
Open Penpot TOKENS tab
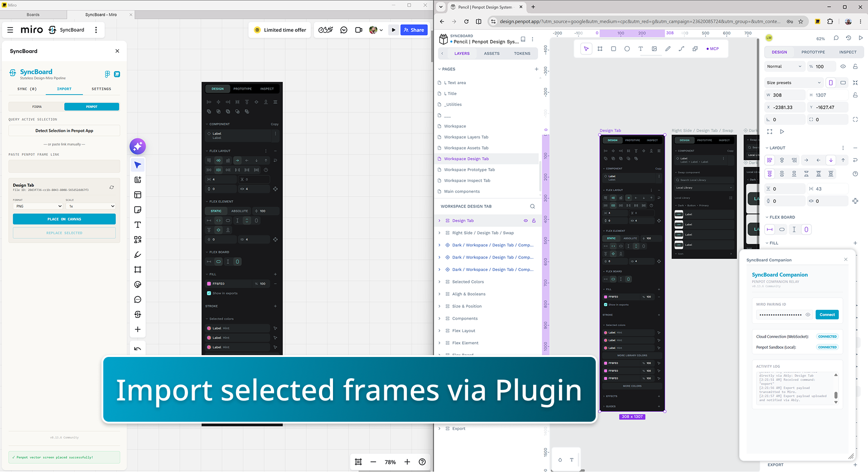(x=522, y=53)
